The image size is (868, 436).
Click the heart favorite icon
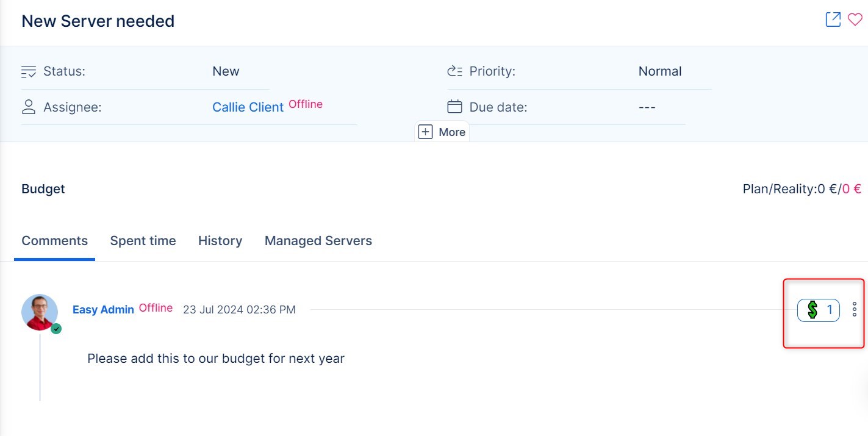pyautogui.click(x=855, y=20)
